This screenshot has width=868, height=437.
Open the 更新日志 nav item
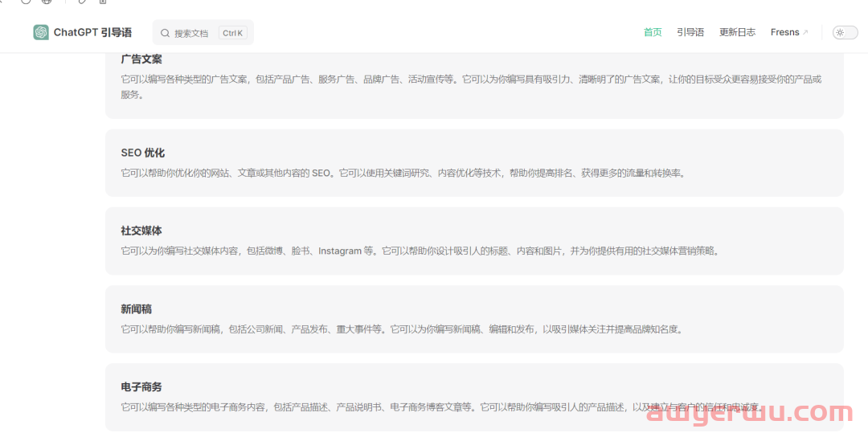(737, 32)
